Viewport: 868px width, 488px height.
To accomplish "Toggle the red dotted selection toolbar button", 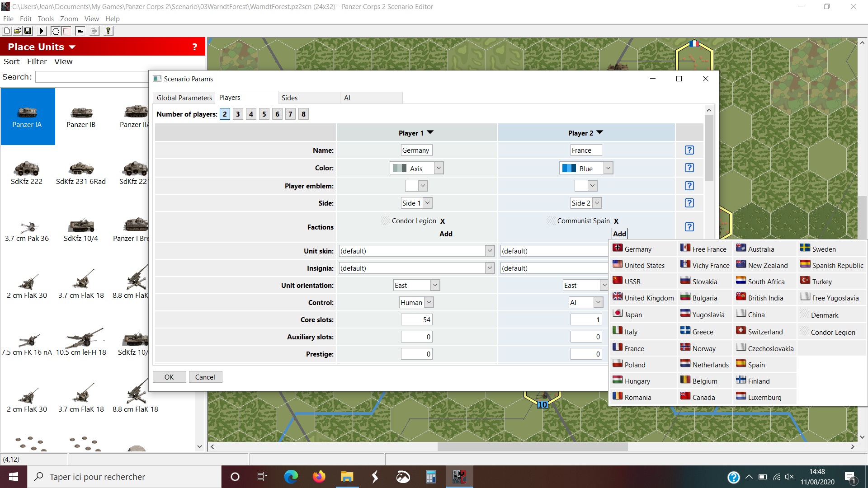I will (66, 31).
